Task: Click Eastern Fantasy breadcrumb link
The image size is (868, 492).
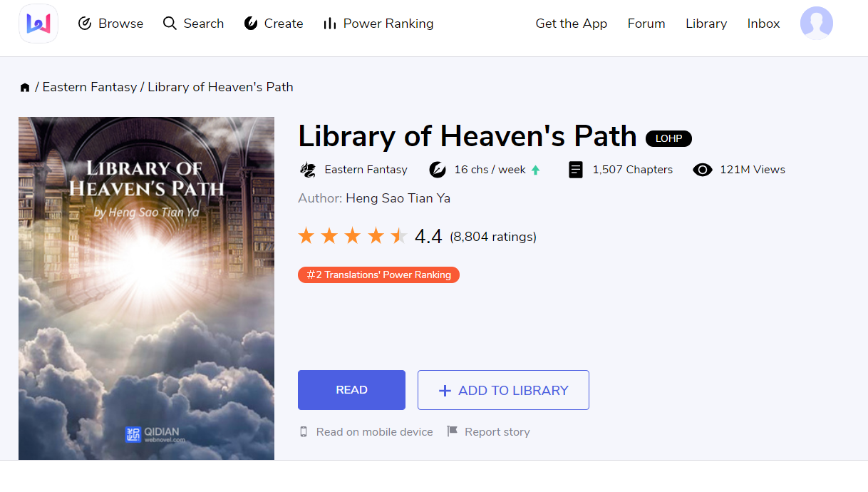Action: coord(90,87)
